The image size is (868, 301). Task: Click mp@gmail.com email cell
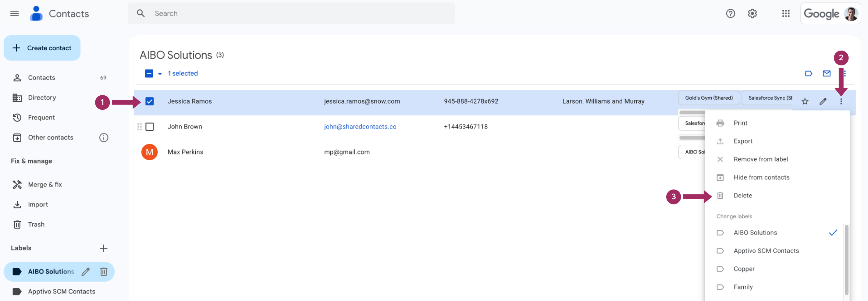[x=347, y=152]
